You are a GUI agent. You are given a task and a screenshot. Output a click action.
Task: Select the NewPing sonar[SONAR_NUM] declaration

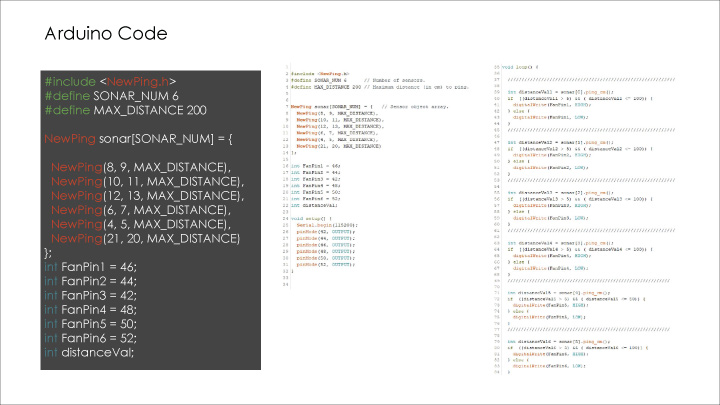(x=125, y=138)
